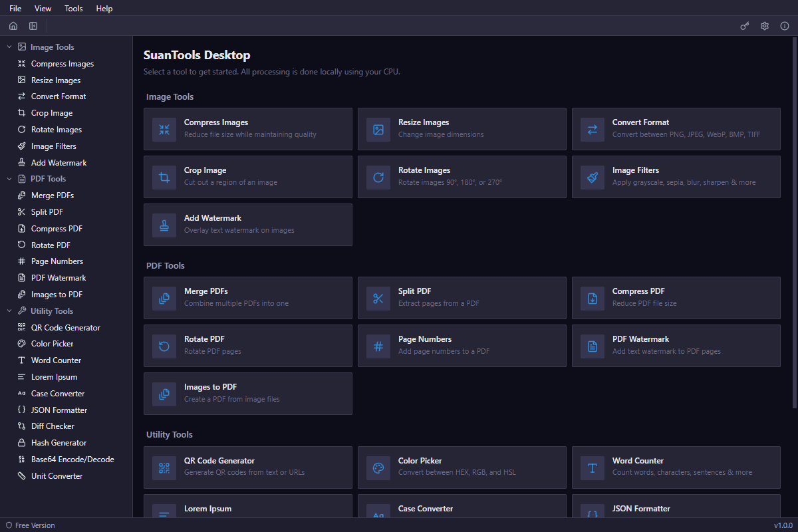
Task: Open settings via the gear icon
Action: coord(765,26)
